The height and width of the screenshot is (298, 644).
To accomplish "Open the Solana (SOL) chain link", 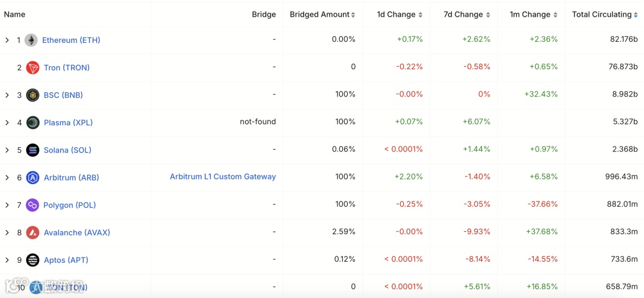I will point(67,150).
